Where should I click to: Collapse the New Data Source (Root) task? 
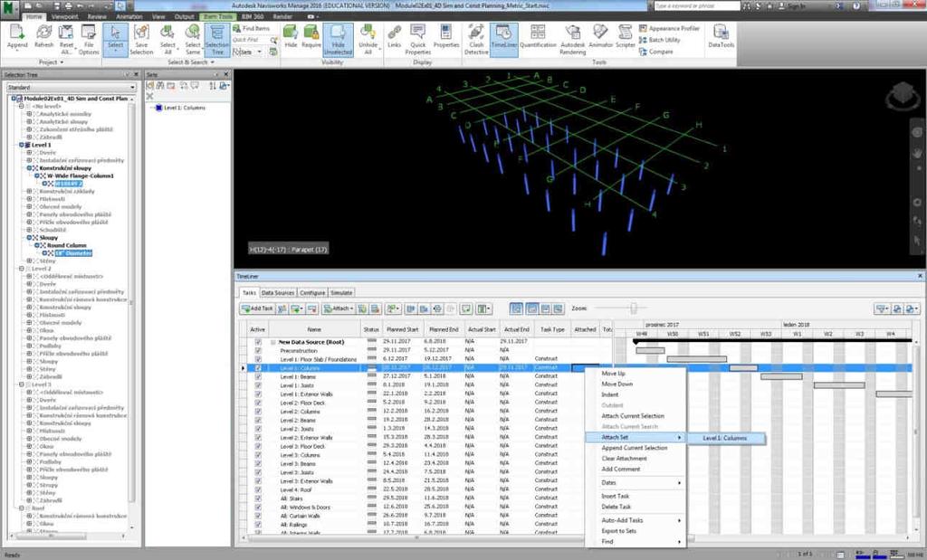(x=273, y=342)
